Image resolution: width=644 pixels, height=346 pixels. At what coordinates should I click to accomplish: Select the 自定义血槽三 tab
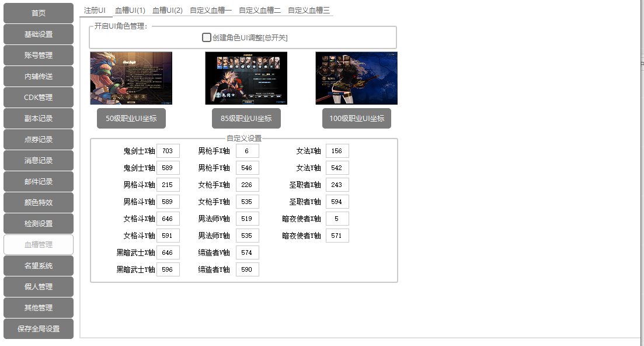click(308, 10)
